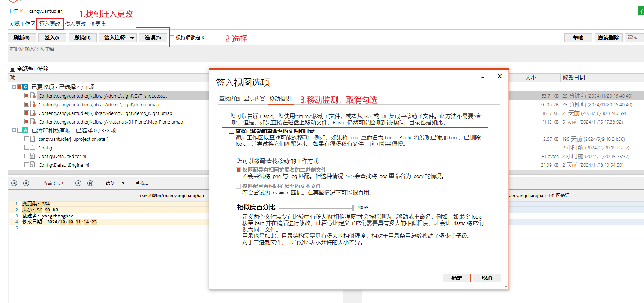Uncheck the demo_Night.umap file checkbox
The width and height of the screenshot is (644, 303).
click(27, 113)
